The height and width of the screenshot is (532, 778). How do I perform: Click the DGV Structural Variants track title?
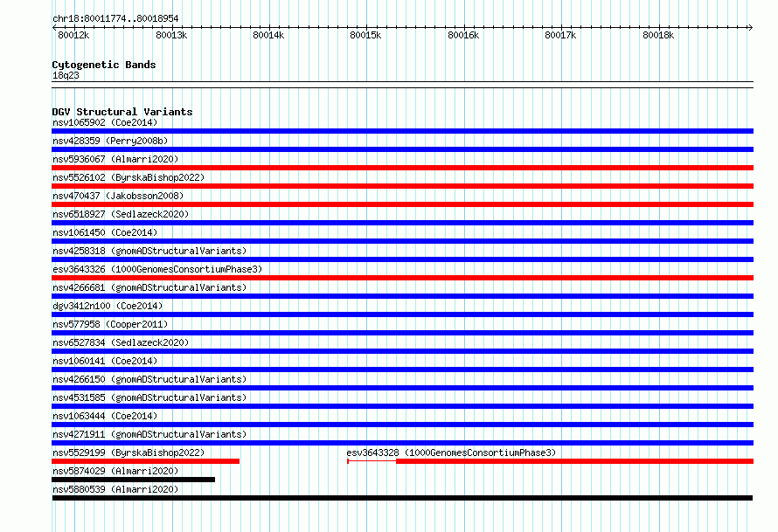pos(122,112)
